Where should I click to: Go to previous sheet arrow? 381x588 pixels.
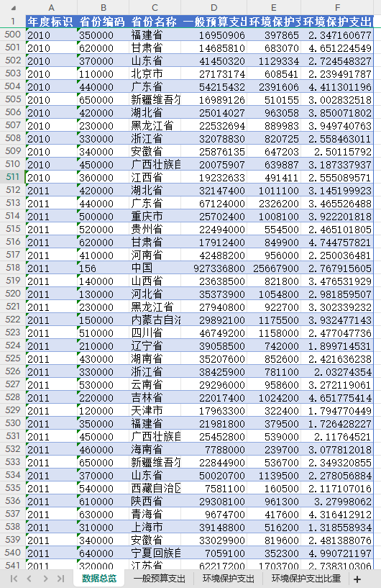pos(29,579)
